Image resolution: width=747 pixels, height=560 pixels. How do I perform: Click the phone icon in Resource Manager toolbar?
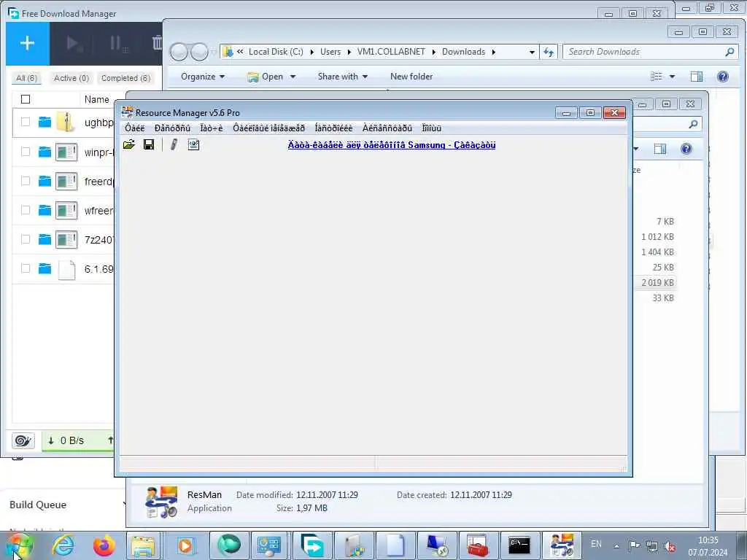(174, 144)
